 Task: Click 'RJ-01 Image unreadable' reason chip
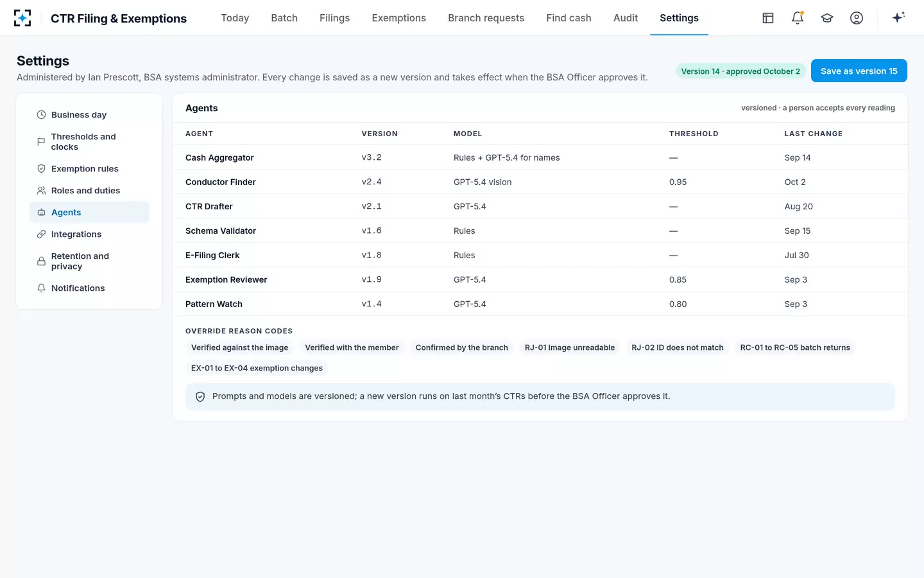pos(570,347)
